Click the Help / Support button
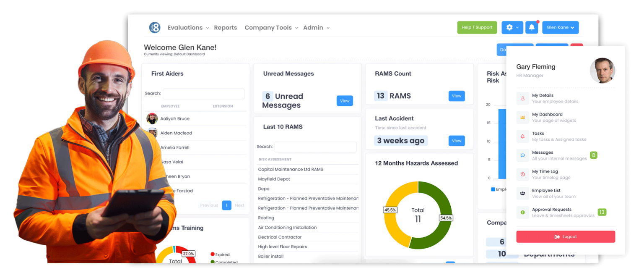Viewport: 644px width, 278px height. click(x=477, y=27)
